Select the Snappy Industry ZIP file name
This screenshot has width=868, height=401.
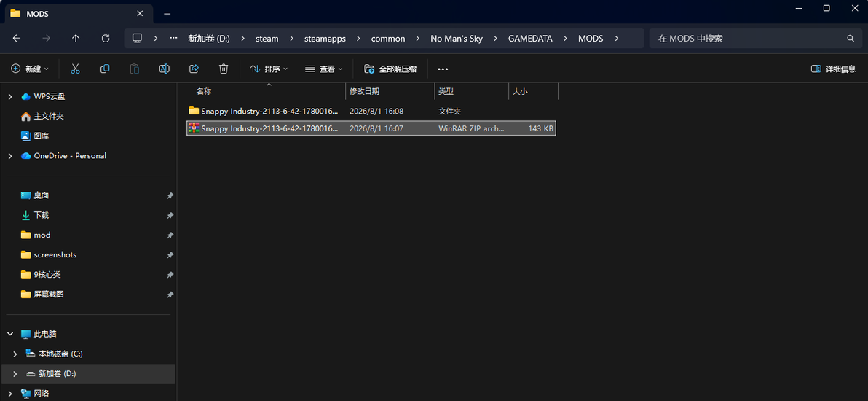(x=269, y=128)
